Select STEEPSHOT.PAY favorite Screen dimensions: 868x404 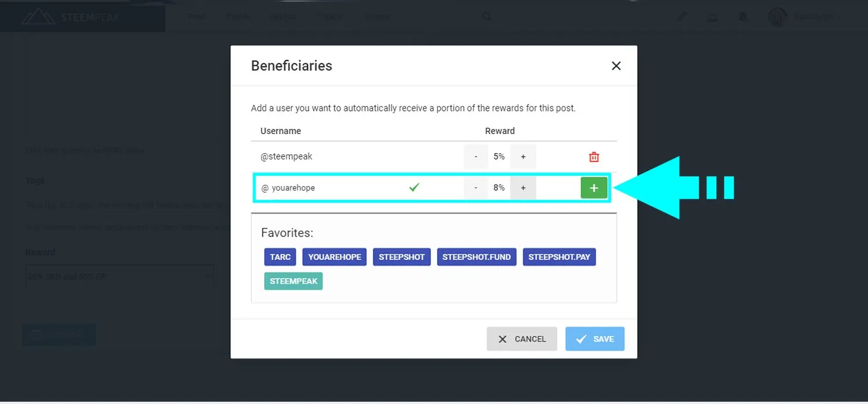[x=559, y=257]
